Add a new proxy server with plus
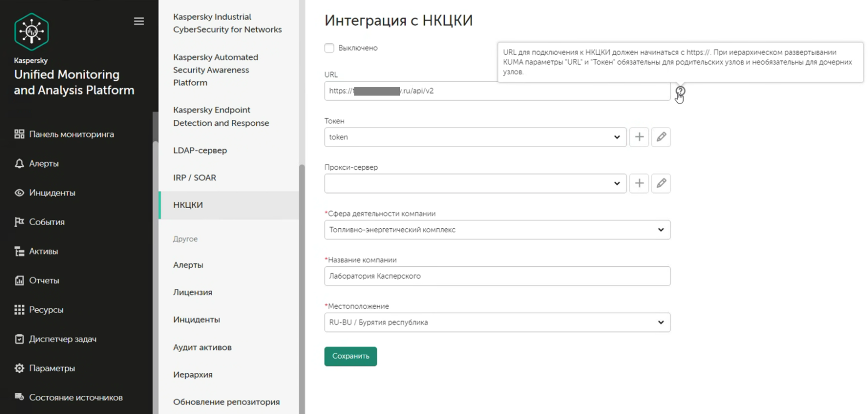Image resolution: width=868 pixels, height=414 pixels. click(639, 183)
